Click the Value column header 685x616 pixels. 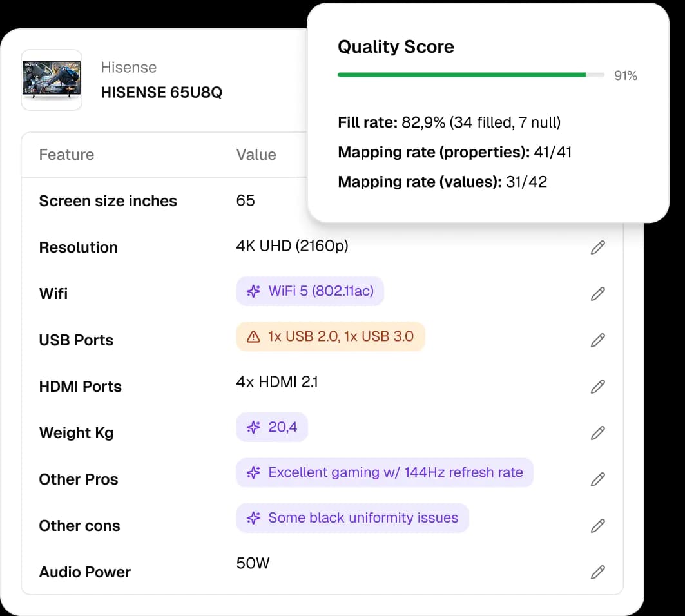tap(256, 155)
